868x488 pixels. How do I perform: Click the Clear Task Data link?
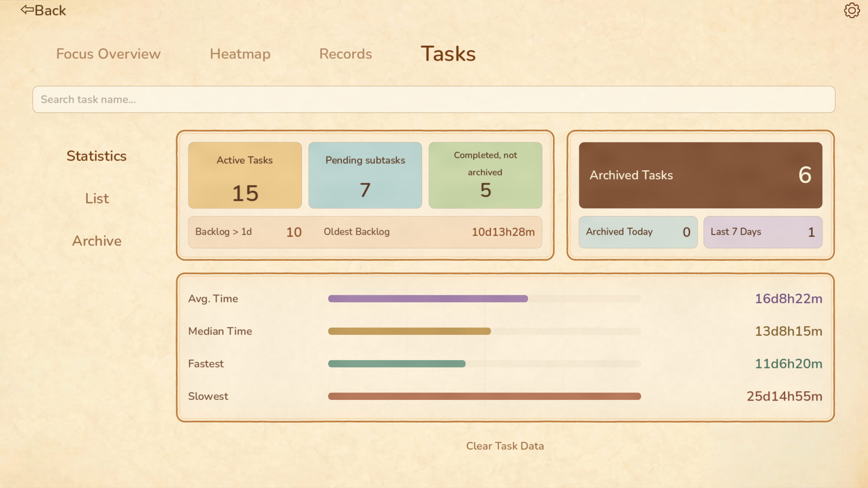tap(505, 446)
